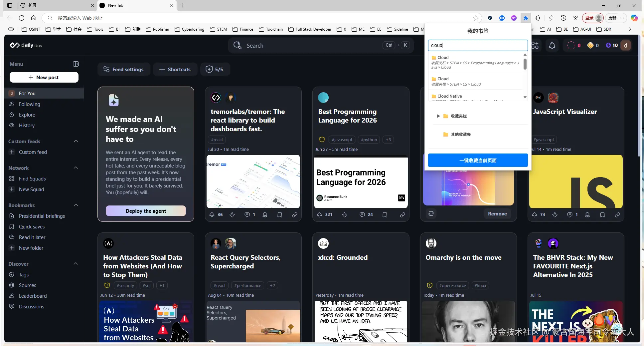
Task: Click the New post button
Action: (x=44, y=77)
